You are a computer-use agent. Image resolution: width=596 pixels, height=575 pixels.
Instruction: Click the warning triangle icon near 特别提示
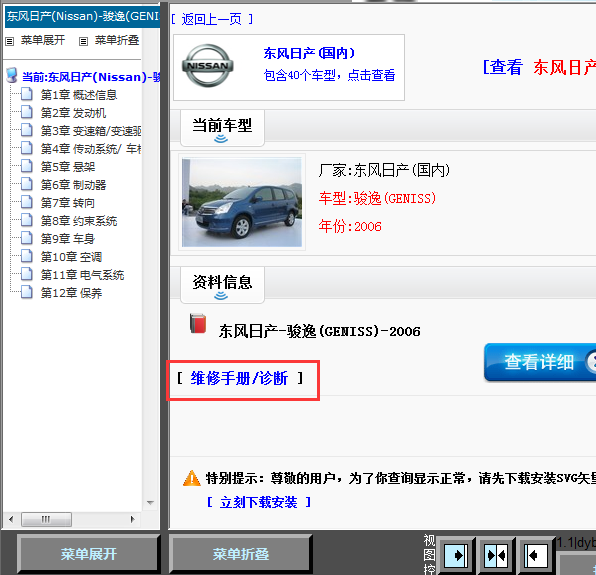(x=192, y=478)
